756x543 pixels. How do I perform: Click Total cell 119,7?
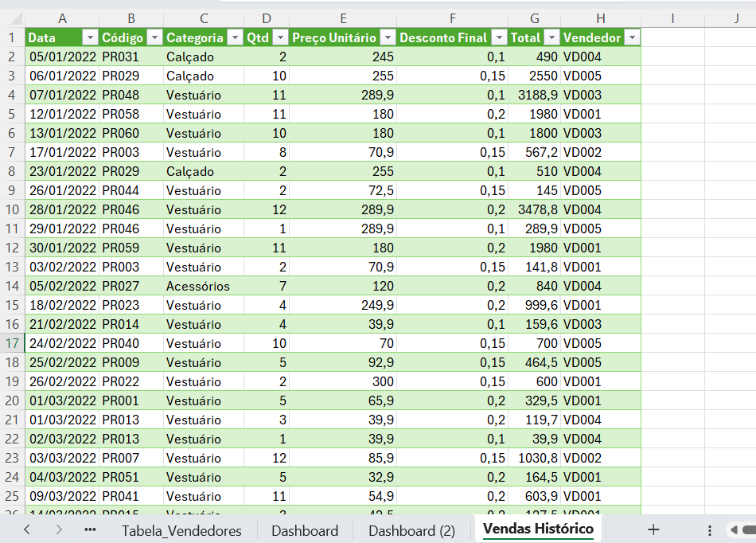click(534, 420)
